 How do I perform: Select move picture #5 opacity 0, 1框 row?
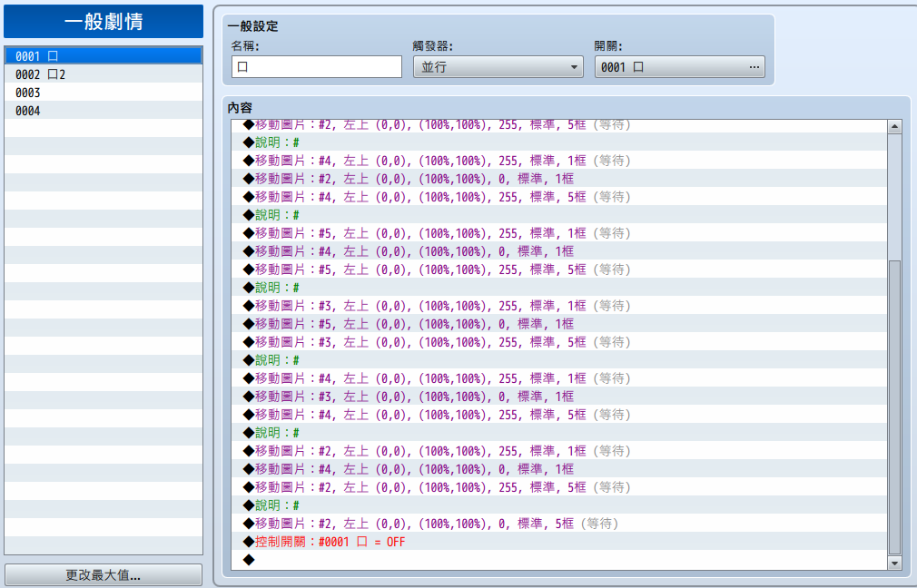tap(559, 324)
